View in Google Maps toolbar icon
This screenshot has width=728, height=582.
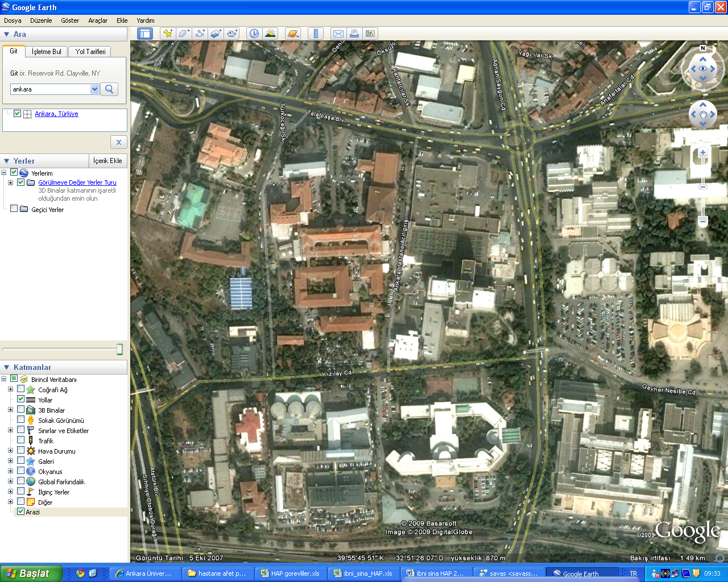[x=370, y=34]
